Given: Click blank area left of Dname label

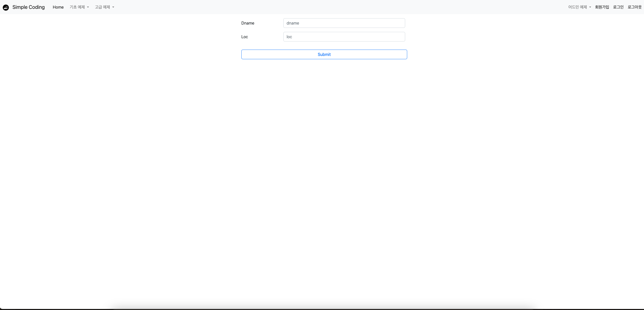Looking at the screenshot, I should [126, 23].
